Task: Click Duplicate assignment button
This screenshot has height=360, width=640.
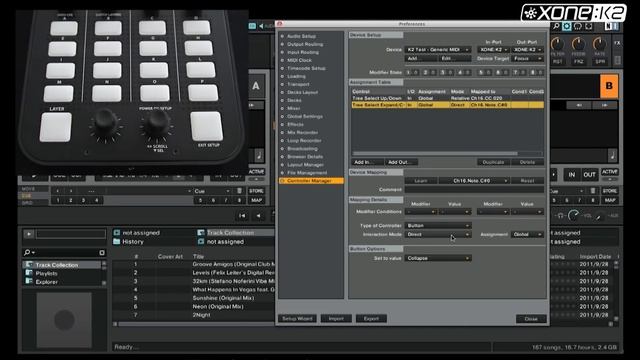Action: click(493, 162)
